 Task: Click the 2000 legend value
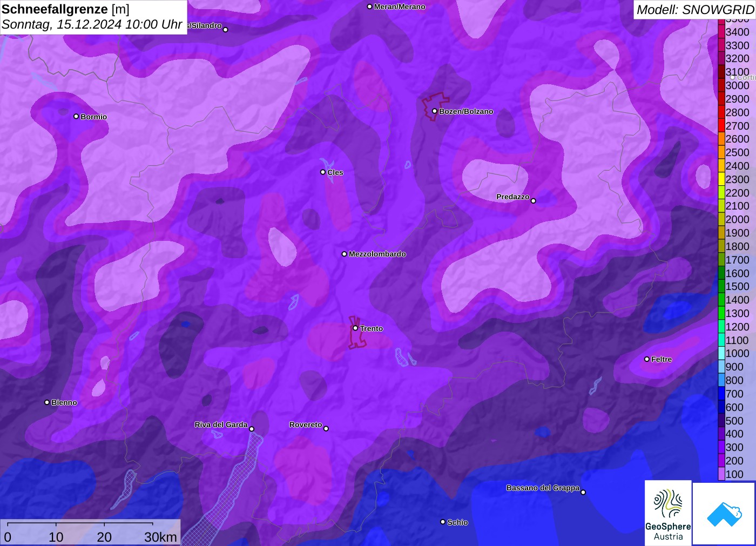click(737, 219)
